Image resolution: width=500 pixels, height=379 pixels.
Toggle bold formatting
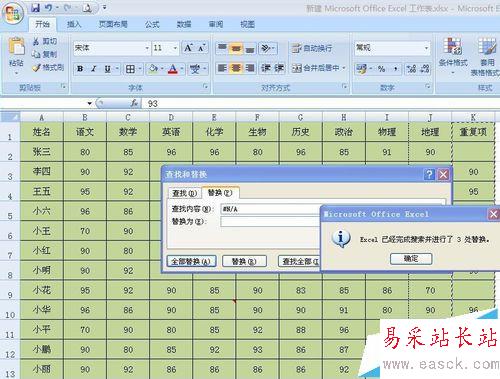80,69
